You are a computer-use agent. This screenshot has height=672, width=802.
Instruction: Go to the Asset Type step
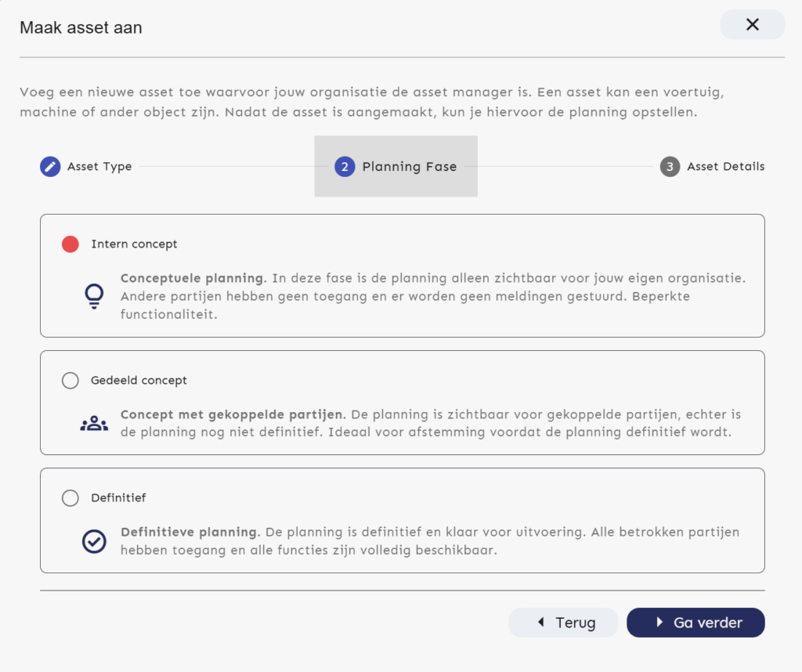click(99, 166)
